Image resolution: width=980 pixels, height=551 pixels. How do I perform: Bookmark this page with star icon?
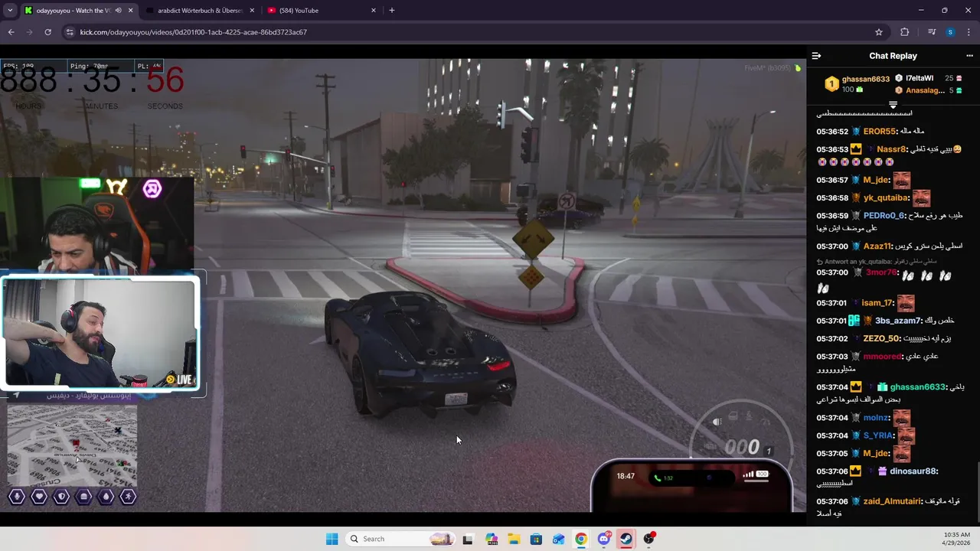pyautogui.click(x=879, y=32)
